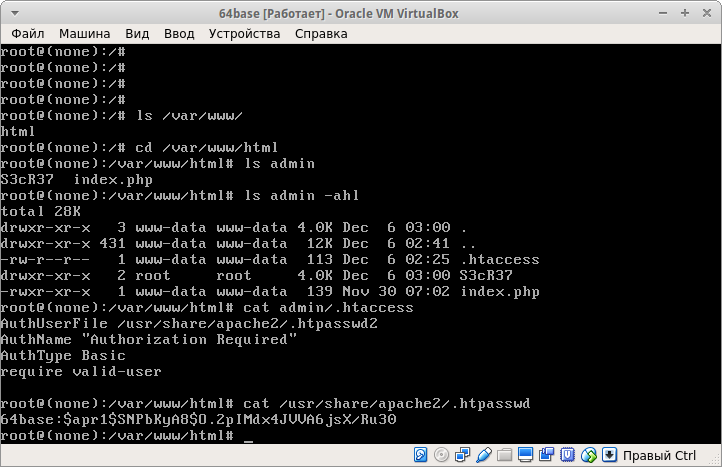
Task: Click the display monitor status icon
Action: pyautogui.click(x=525, y=455)
